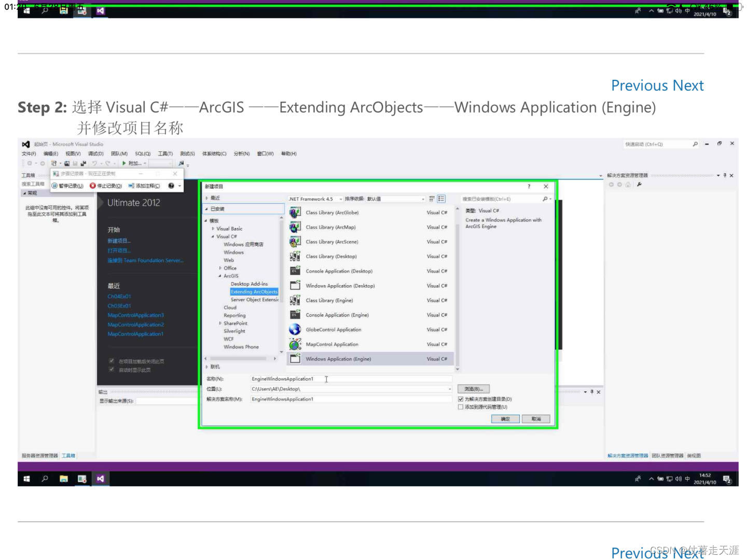Screen dimensions: 747x560
Task: Collapse the ArcGIS tree node
Action: point(220,276)
